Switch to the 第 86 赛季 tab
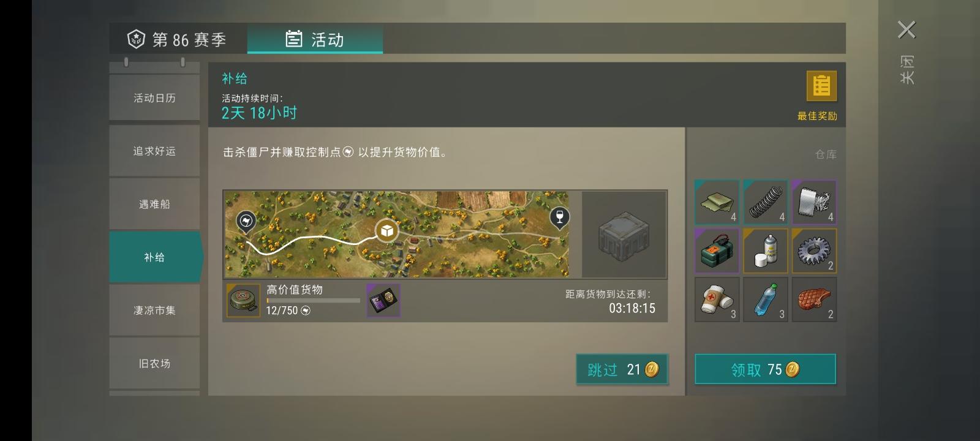 pyautogui.click(x=178, y=39)
